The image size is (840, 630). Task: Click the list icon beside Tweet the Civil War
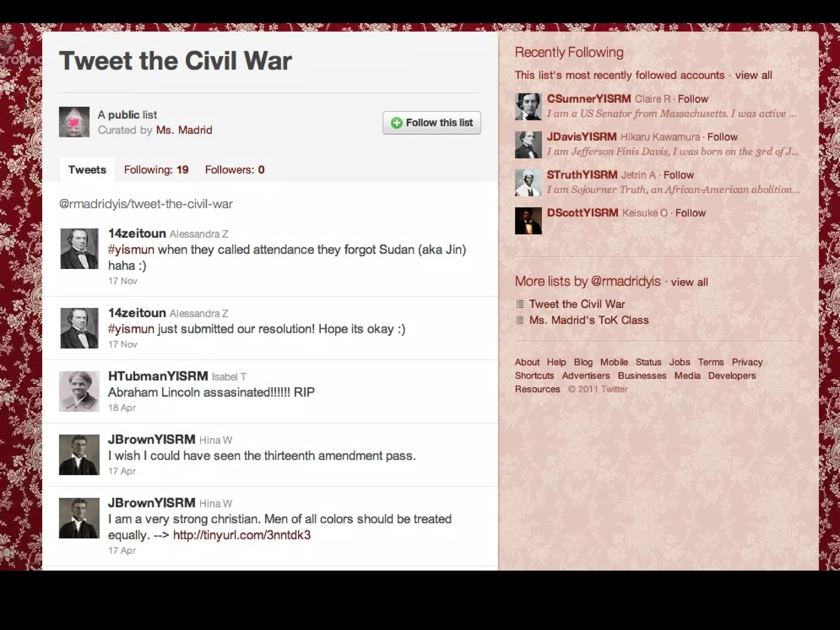pyautogui.click(x=520, y=304)
